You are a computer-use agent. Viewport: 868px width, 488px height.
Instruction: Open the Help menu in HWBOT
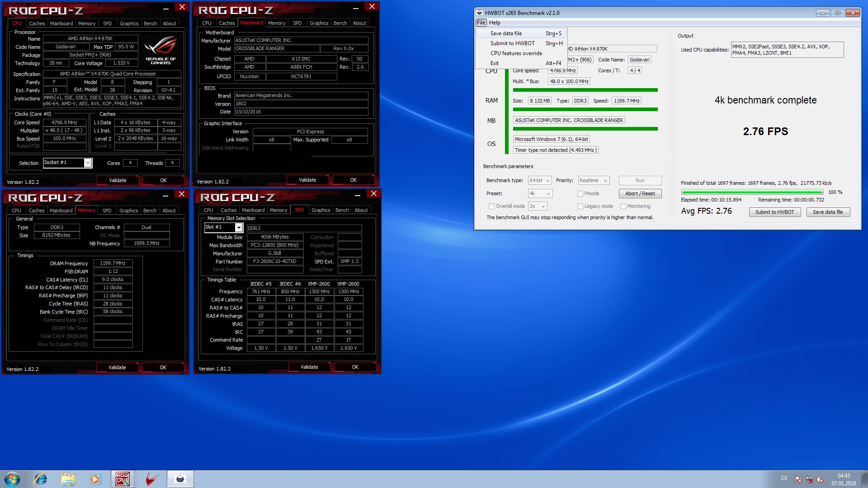495,23
